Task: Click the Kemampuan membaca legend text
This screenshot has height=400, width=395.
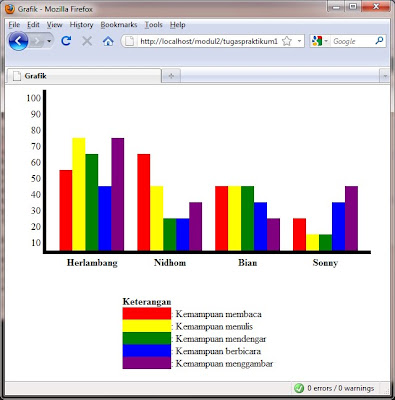Action: tap(219, 314)
